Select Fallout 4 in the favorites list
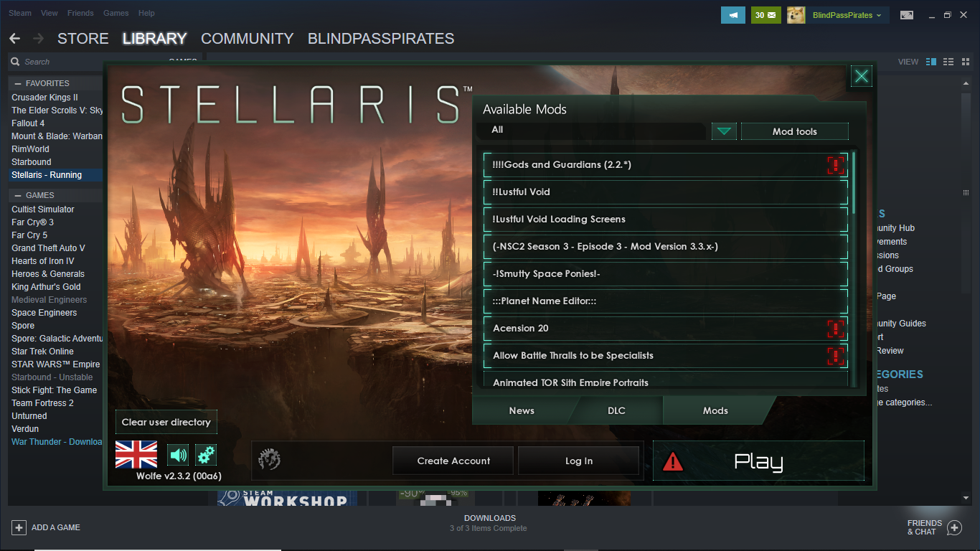 [29, 123]
